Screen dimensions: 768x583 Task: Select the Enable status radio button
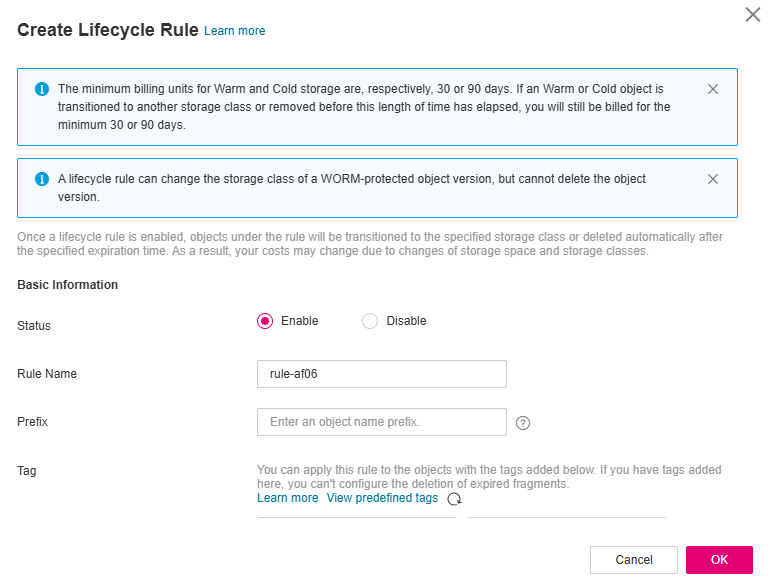pos(265,321)
